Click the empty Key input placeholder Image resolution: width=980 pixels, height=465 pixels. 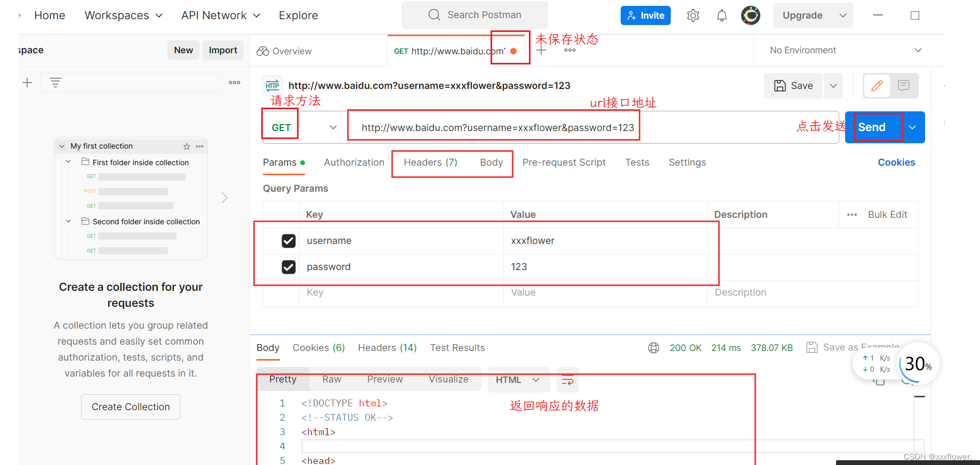[401, 292]
